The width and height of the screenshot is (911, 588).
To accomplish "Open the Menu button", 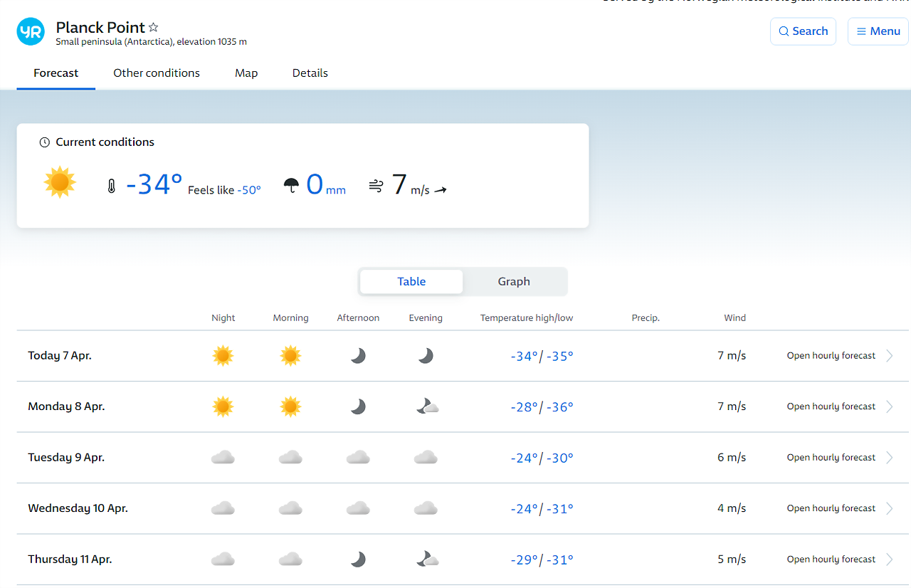I will pos(878,31).
